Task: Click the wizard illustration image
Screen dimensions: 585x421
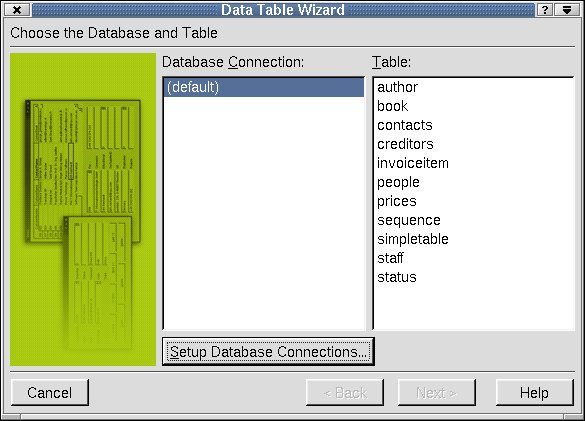Action: coord(83,209)
